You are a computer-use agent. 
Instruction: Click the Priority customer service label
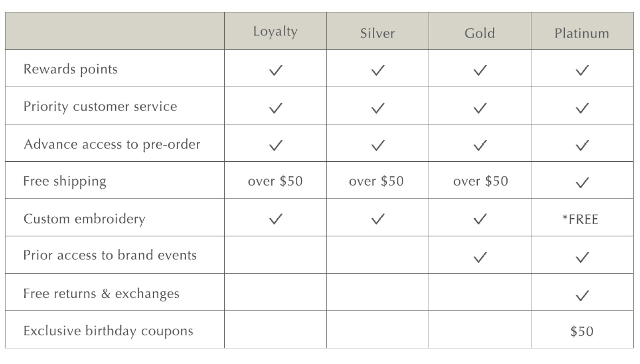point(100,106)
